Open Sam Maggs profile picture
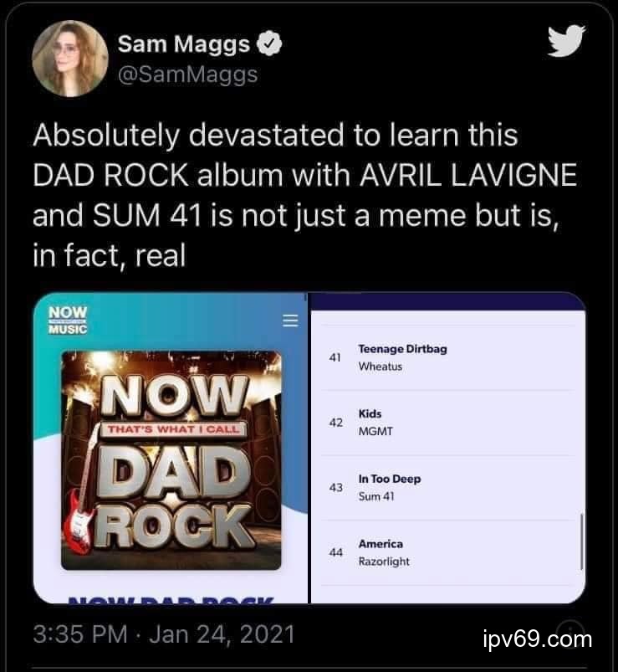The width and height of the screenshot is (618, 672). pos(69,59)
